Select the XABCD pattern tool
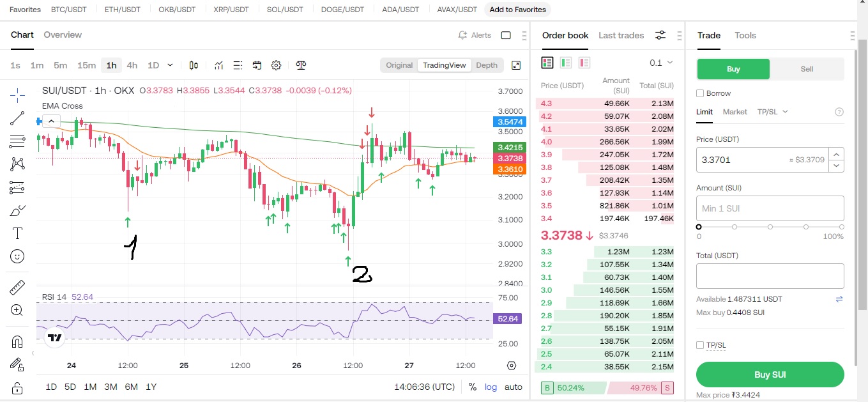The image size is (868, 402). coord(17,164)
